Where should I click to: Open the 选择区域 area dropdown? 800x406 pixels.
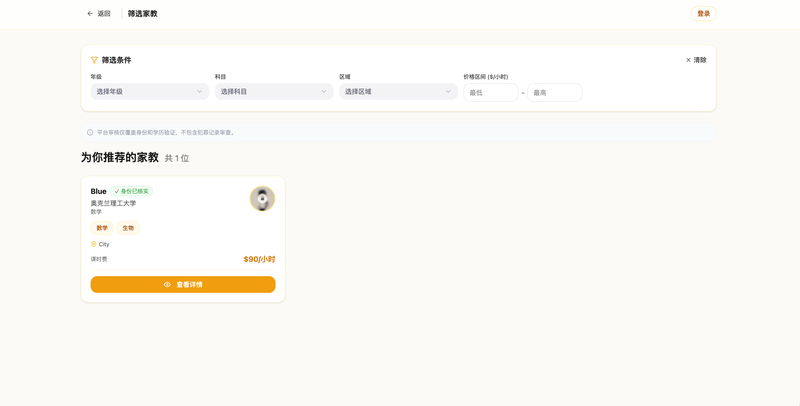398,92
